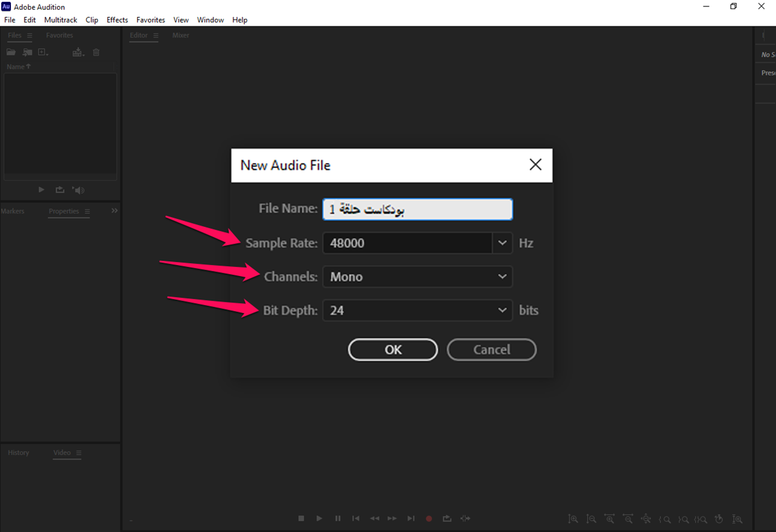The image size is (776, 532).
Task: Open the Effects menu
Action: click(x=117, y=20)
